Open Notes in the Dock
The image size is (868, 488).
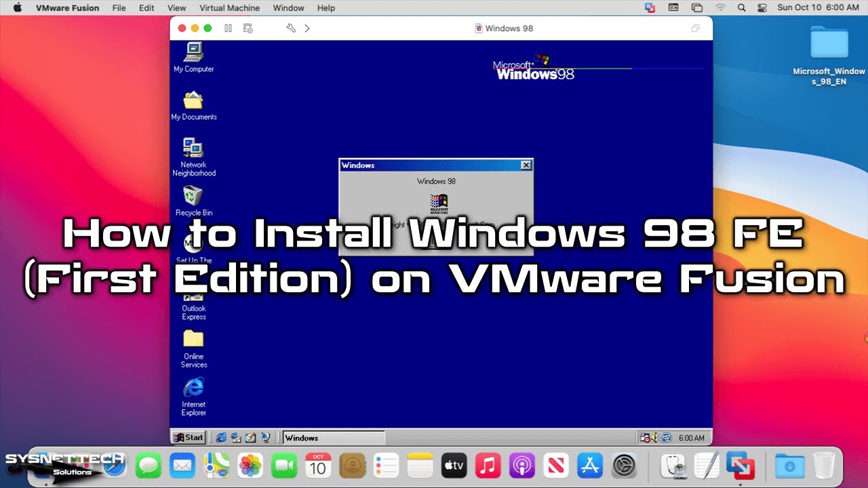[420, 466]
